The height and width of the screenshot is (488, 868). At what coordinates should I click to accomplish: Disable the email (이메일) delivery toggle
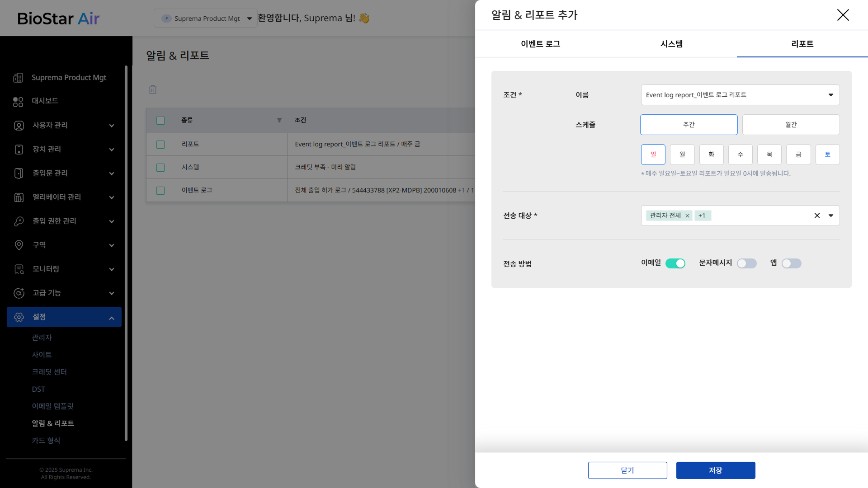point(675,263)
